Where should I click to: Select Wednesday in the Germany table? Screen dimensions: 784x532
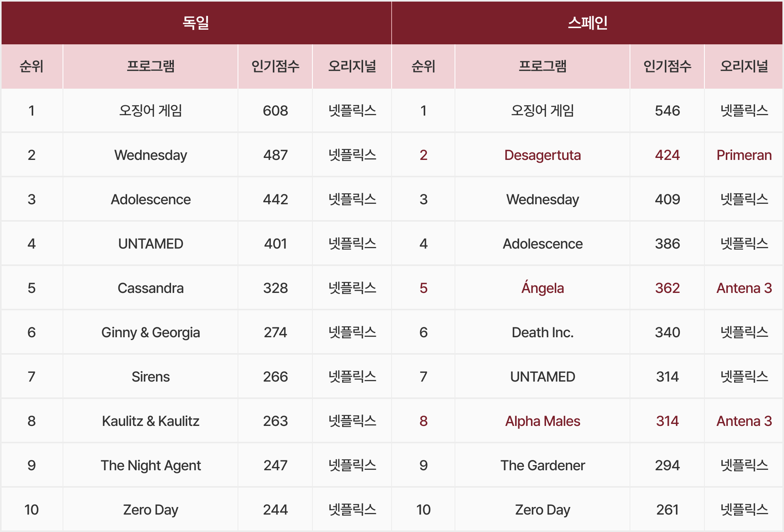(150, 155)
